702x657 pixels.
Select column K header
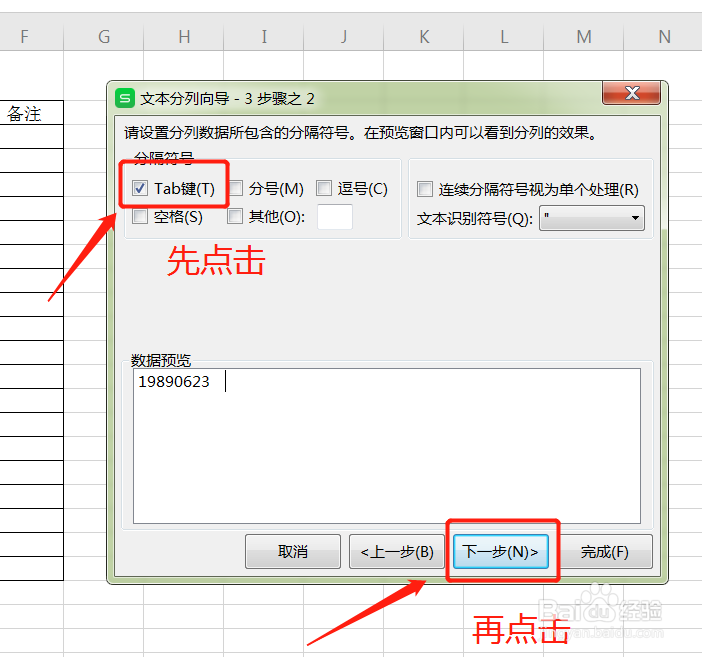coord(424,36)
